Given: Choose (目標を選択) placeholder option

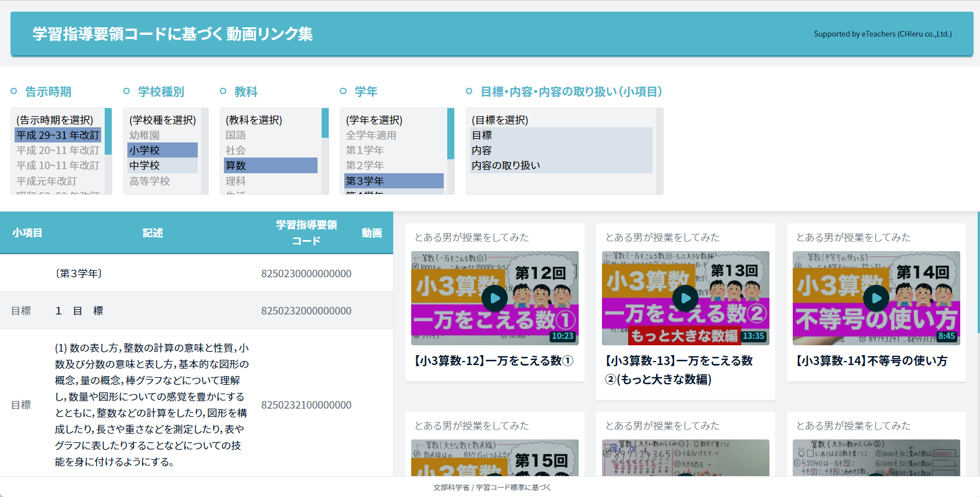Looking at the screenshot, I should point(561,120).
